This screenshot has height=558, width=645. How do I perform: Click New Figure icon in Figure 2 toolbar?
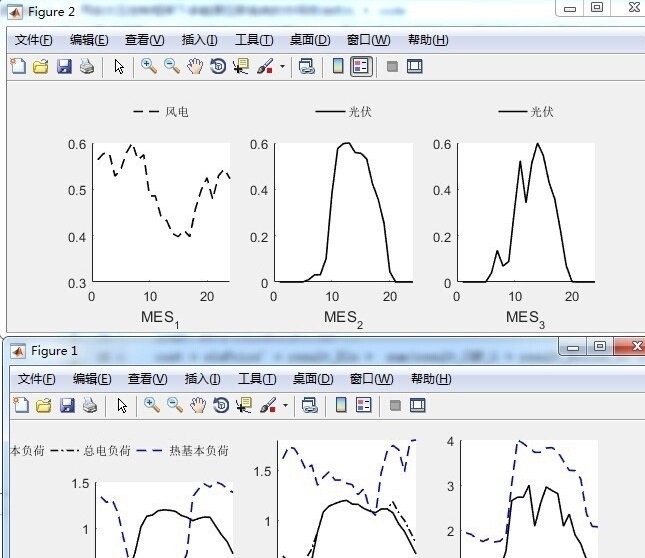click(x=18, y=66)
